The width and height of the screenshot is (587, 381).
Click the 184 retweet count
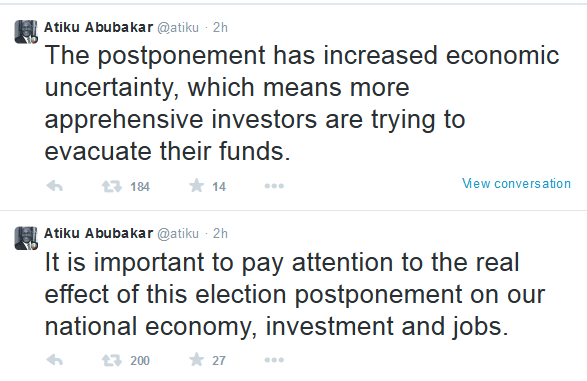140,186
